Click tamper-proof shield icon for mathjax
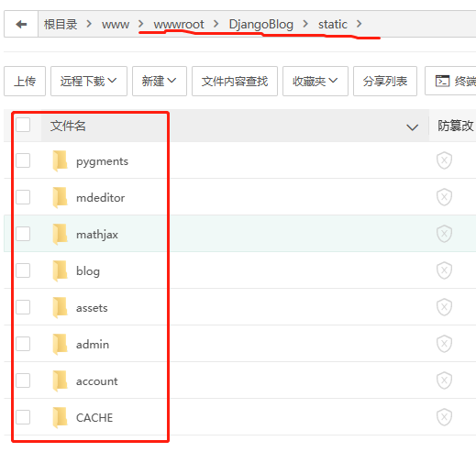476x463 pixels. pyautogui.click(x=444, y=234)
